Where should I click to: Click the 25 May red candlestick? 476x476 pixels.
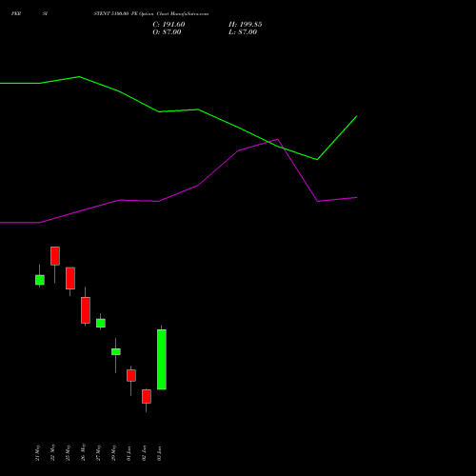(70, 278)
